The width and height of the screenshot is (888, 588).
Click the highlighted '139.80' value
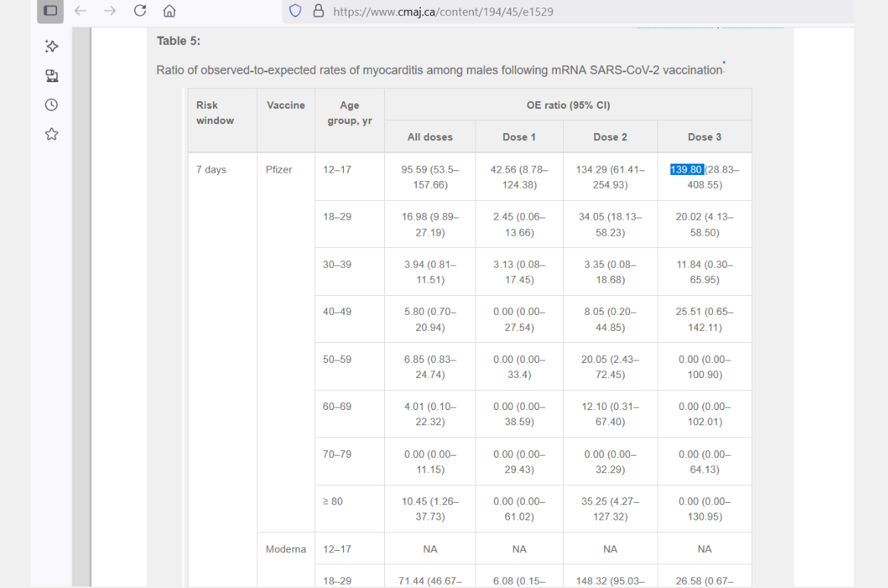pyautogui.click(x=686, y=170)
